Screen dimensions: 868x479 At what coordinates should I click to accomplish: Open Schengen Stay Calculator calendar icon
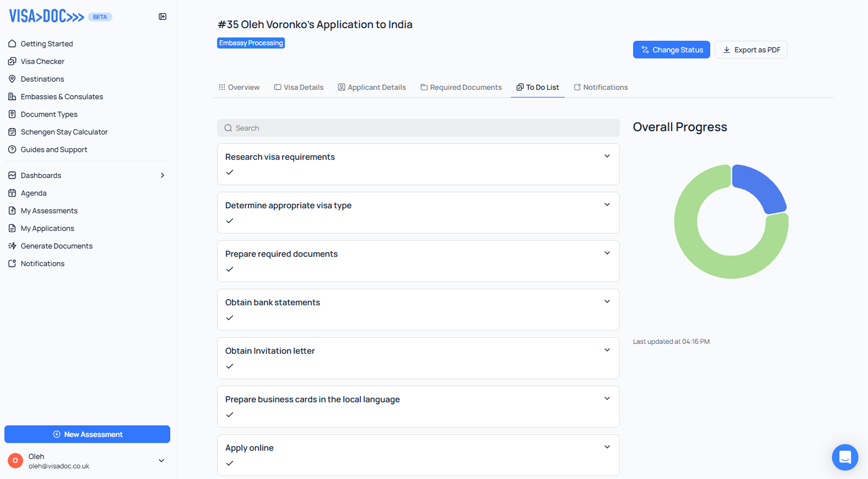(x=12, y=132)
